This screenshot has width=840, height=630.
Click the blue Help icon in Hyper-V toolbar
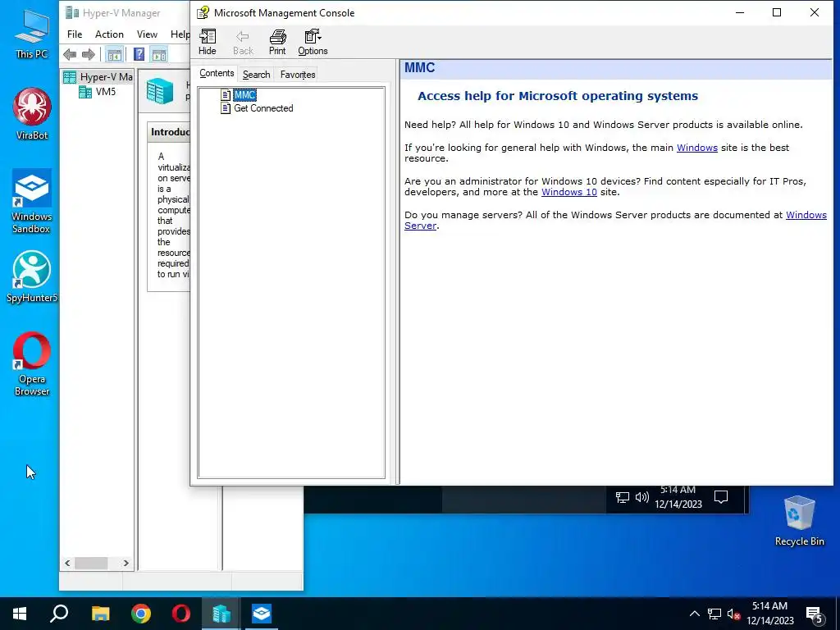click(139, 54)
